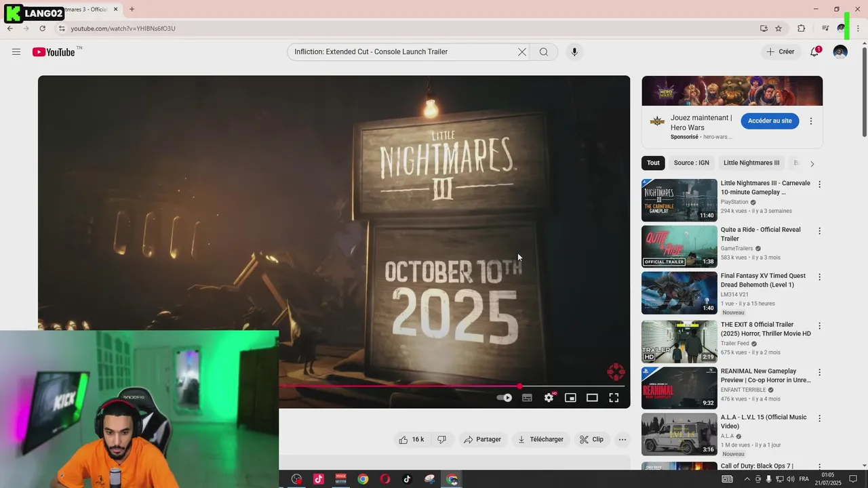Close the Little Nightmares 3 browser tab
The image size is (868, 488).
pos(116,9)
